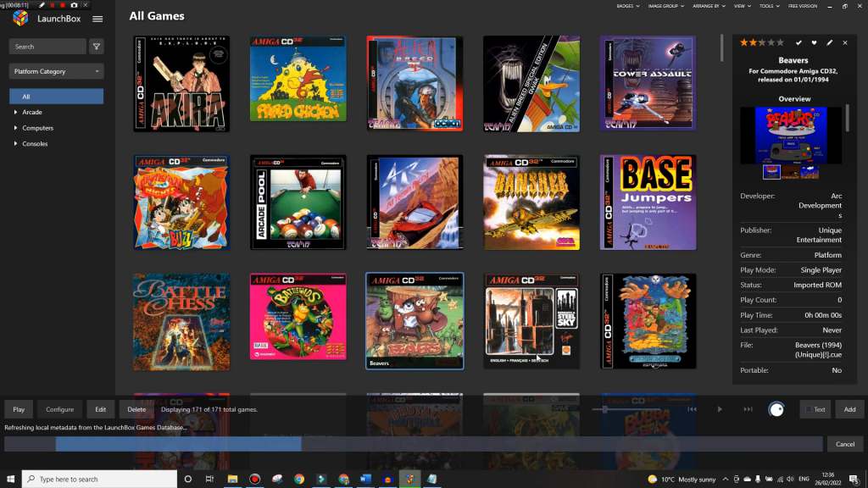868x488 pixels.
Task: Edit Beavers using the pencil icon
Action: click(829, 42)
